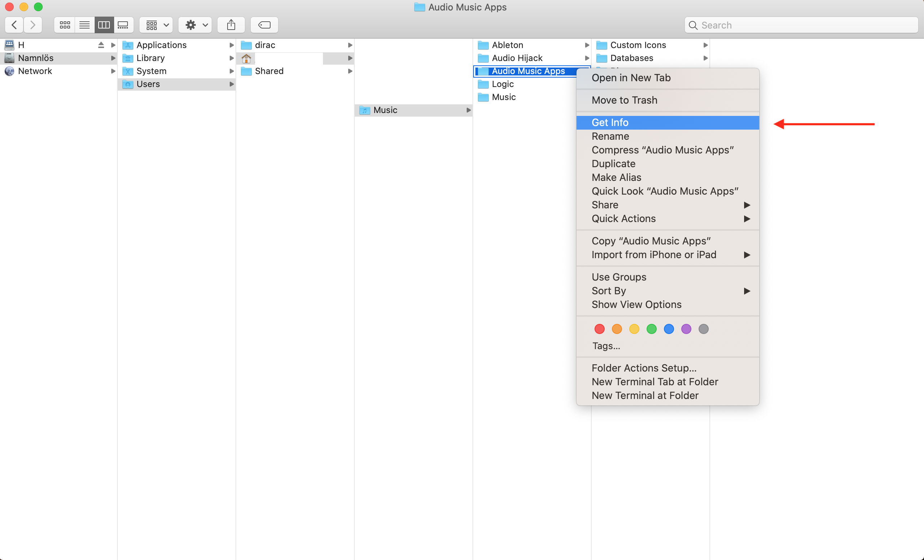Choose Compress "Audio Music Apps"
Viewport: 924px width, 560px height.
click(x=668, y=150)
